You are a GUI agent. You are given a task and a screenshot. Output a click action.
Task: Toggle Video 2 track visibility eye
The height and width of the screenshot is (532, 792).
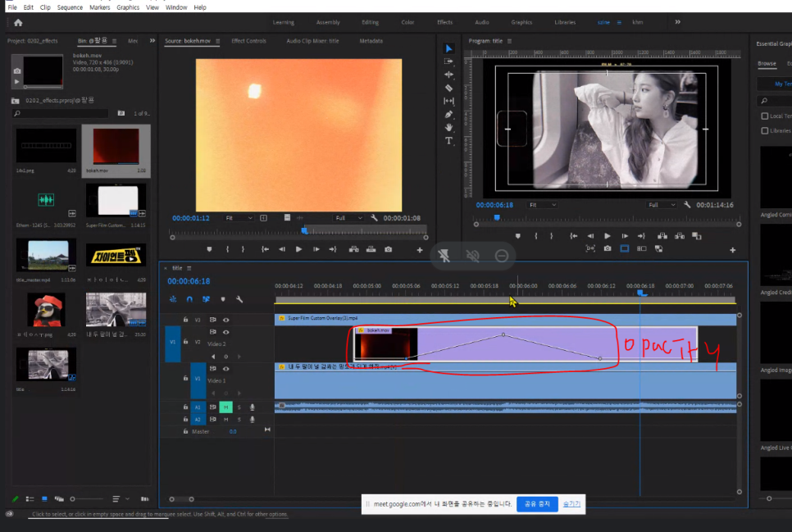pyautogui.click(x=225, y=332)
